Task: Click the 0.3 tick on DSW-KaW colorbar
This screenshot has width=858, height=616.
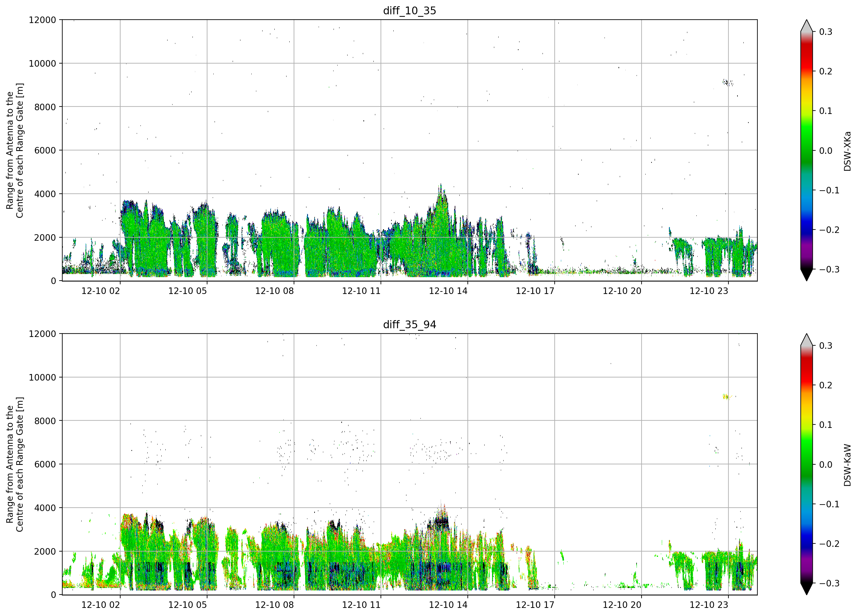Action: (826, 346)
